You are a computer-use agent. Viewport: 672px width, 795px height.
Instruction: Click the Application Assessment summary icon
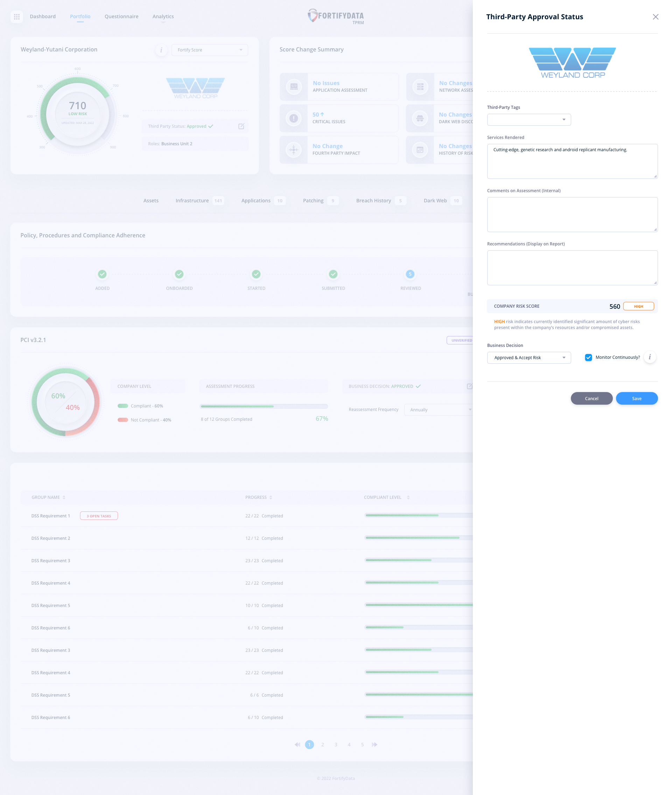[x=294, y=86]
